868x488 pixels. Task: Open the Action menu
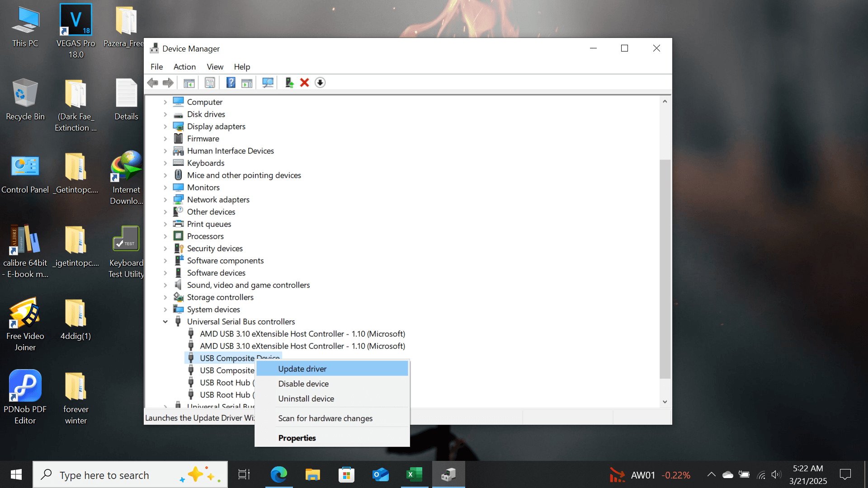(x=184, y=67)
